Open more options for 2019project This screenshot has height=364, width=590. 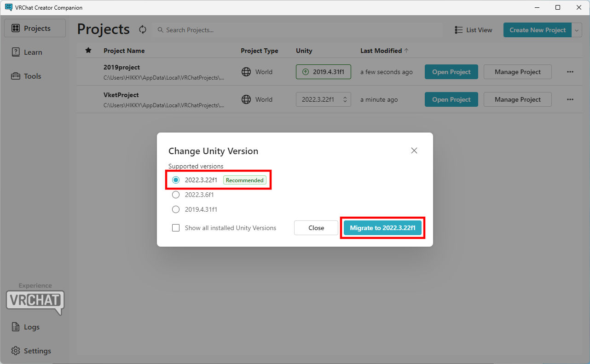570,72
